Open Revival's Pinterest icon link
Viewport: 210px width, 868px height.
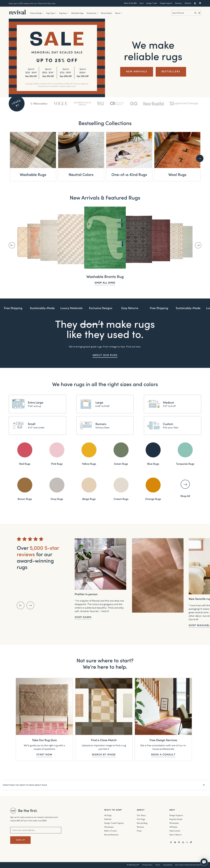(179, 842)
